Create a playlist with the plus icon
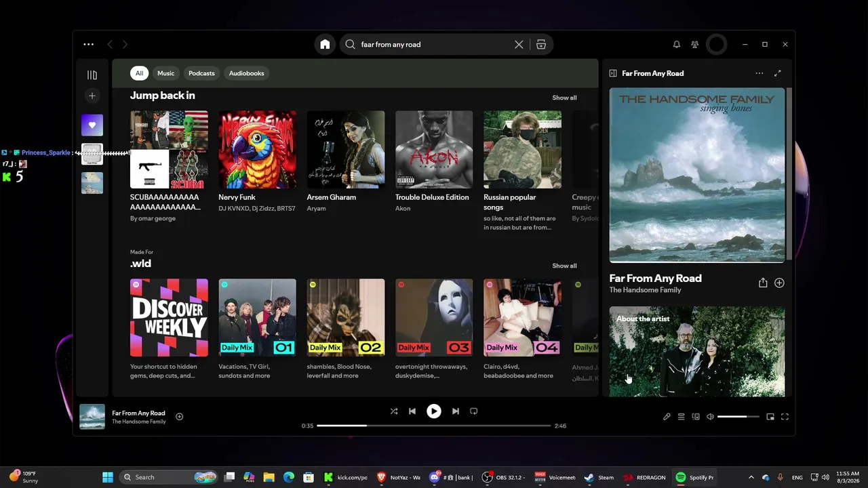The image size is (868, 488). [x=92, y=96]
